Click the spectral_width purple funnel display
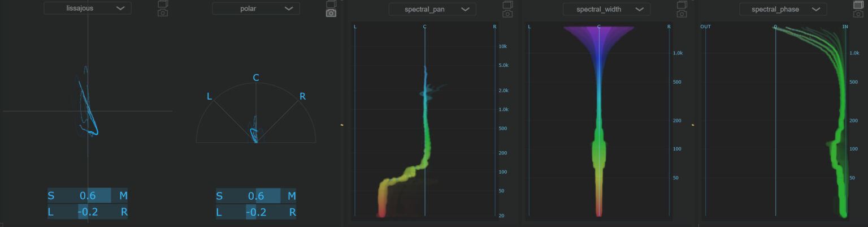The width and height of the screenshot is (868, 227). click(x=598, y=122)
